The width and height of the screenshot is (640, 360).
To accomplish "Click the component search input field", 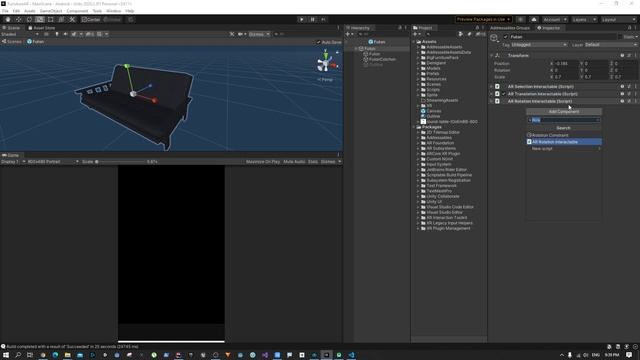I will (x=564, y=120).
